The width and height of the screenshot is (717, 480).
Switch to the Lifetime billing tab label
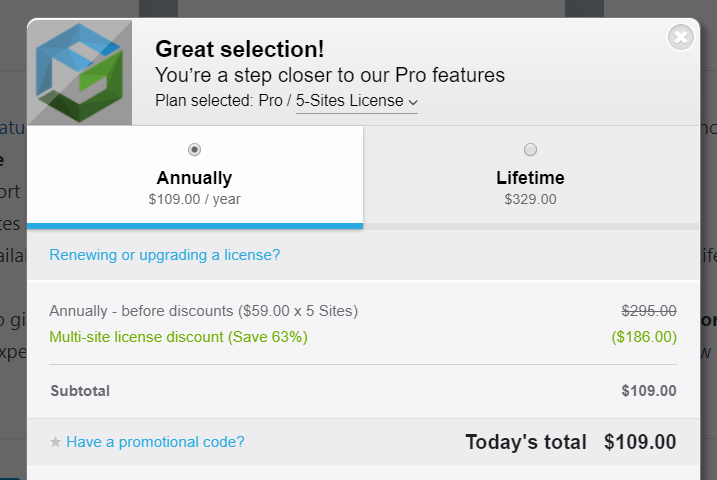click(x=530, y=178)
